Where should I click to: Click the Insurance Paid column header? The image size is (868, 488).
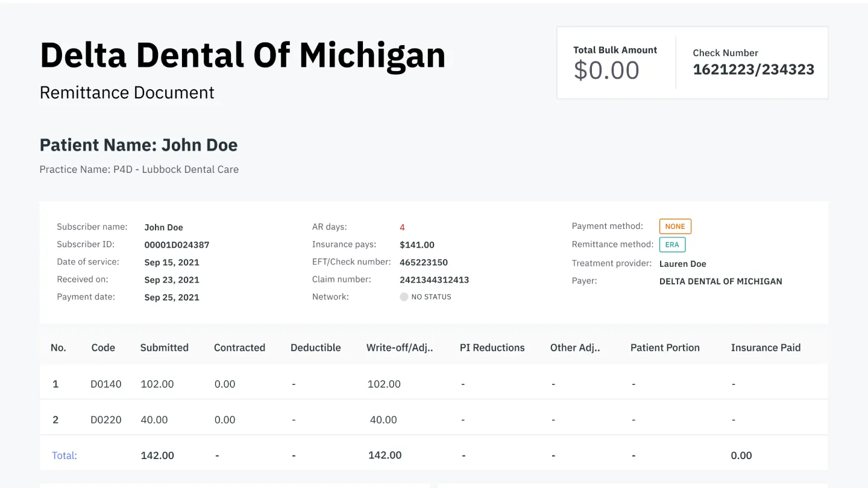[x=766, y=348]
